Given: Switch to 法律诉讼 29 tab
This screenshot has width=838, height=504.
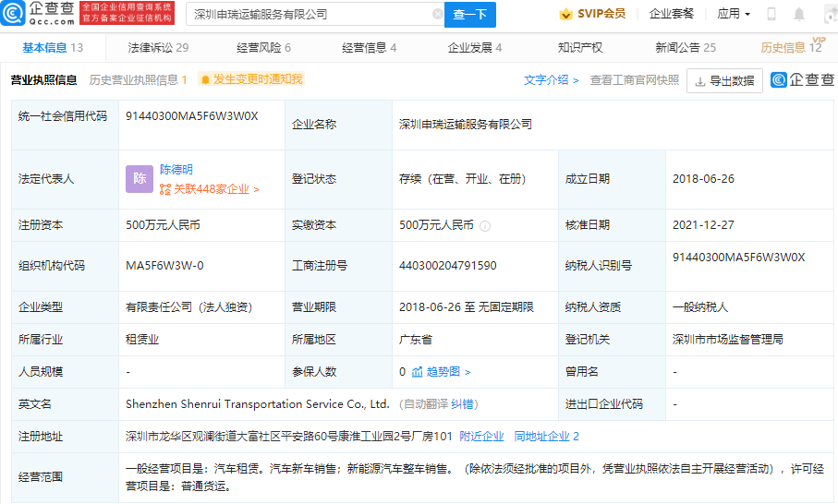Looking at the screenshot, I should [158, 47].
